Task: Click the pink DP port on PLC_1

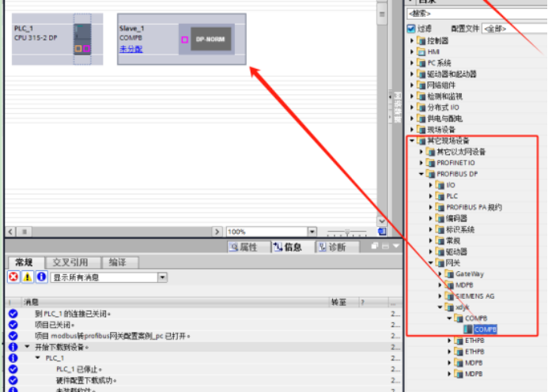Action: point(86,48)
